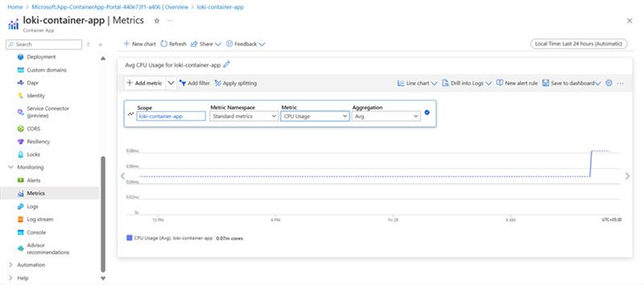
Task: Click the CORS icon in sidebar
Action: click(21, 129)
